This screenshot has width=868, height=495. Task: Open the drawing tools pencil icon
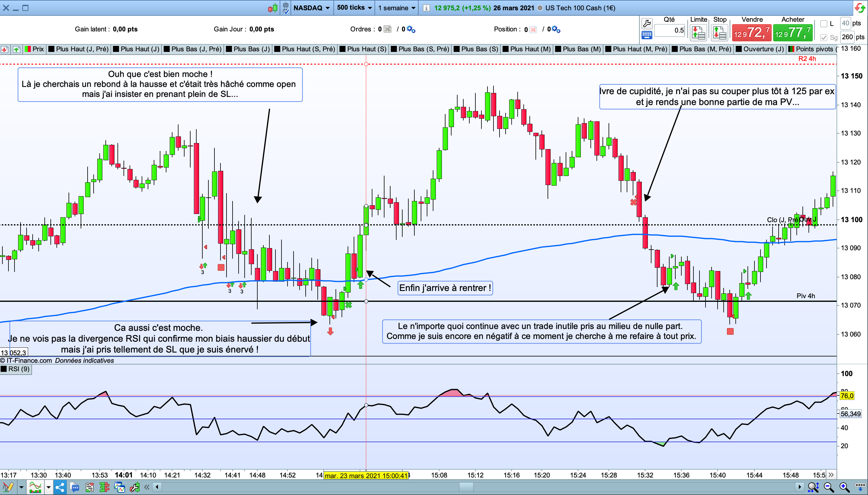pyautogui.click(x=8, y=487)
